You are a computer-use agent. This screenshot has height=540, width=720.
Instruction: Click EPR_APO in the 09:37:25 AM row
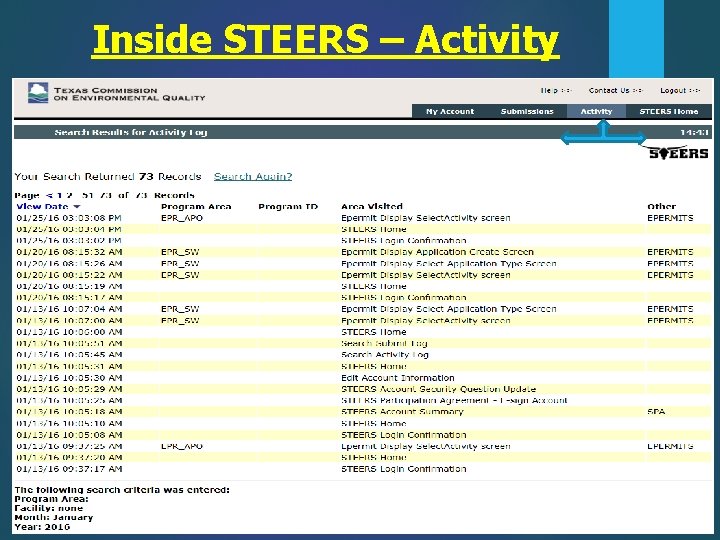182,446
